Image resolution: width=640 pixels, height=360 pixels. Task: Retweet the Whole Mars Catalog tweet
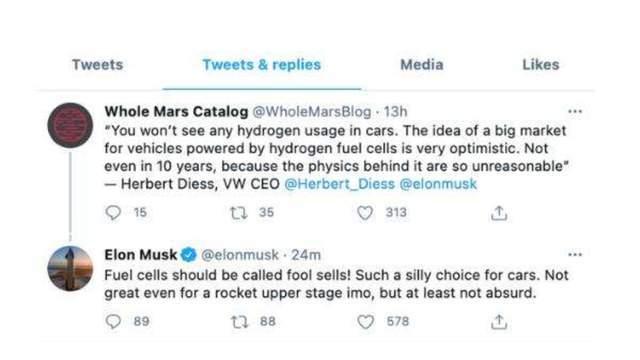pos(239,213)
